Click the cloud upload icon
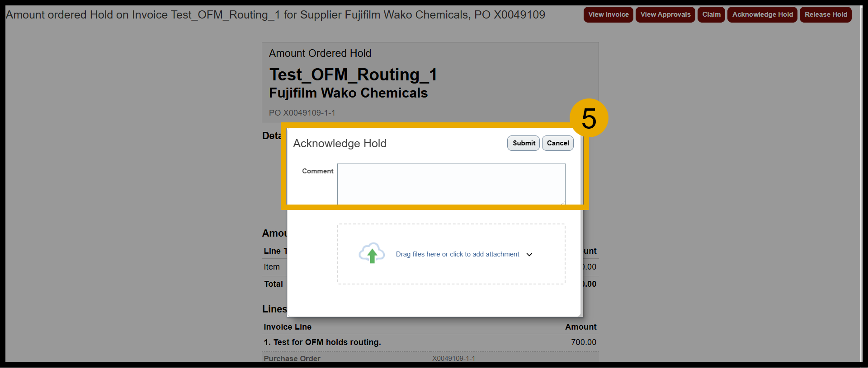 372,253
